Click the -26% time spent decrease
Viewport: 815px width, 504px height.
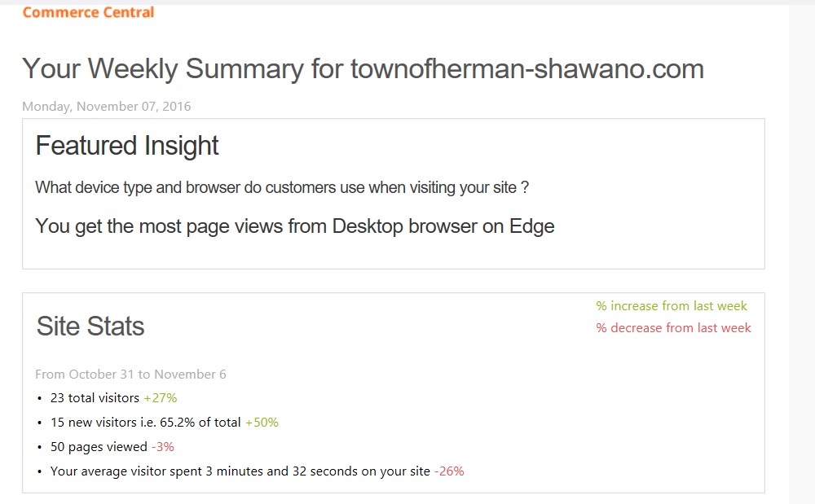(449, 471)
